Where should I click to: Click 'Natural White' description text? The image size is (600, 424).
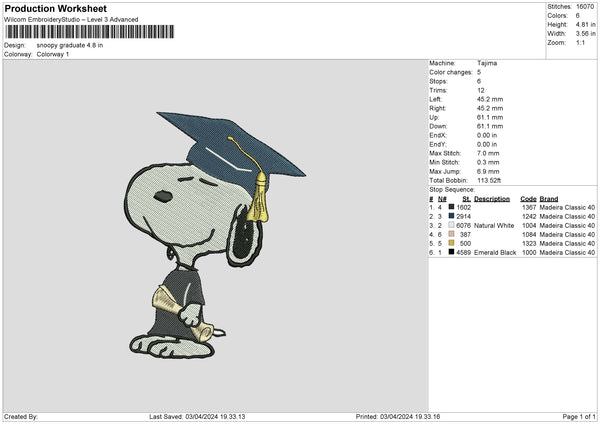pos(494,225)
